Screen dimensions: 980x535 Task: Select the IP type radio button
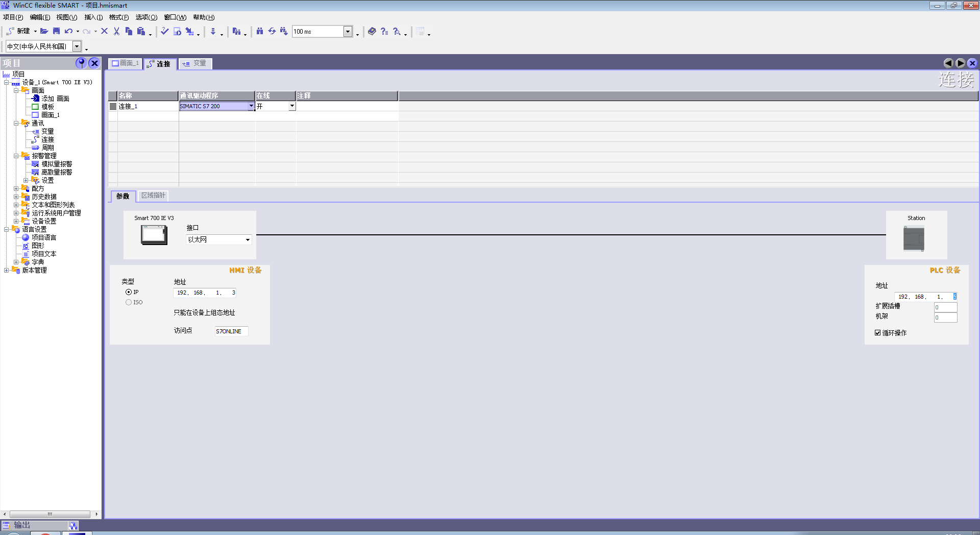coord(129,292)
